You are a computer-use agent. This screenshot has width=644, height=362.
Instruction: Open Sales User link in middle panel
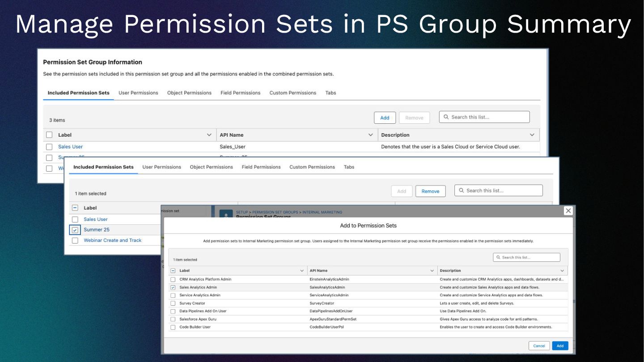coord(96,219)
